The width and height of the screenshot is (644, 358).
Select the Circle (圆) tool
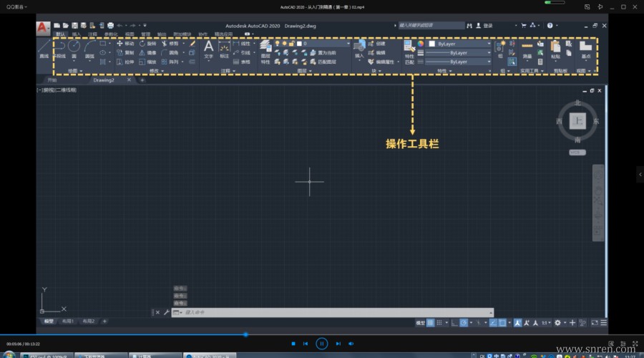(x=74, y=49)
